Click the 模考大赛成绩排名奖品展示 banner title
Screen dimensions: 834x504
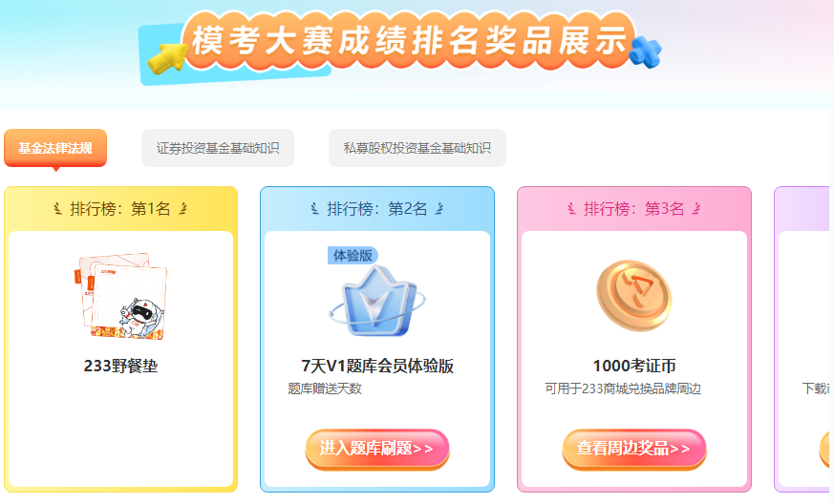click(x=410, y=41)
